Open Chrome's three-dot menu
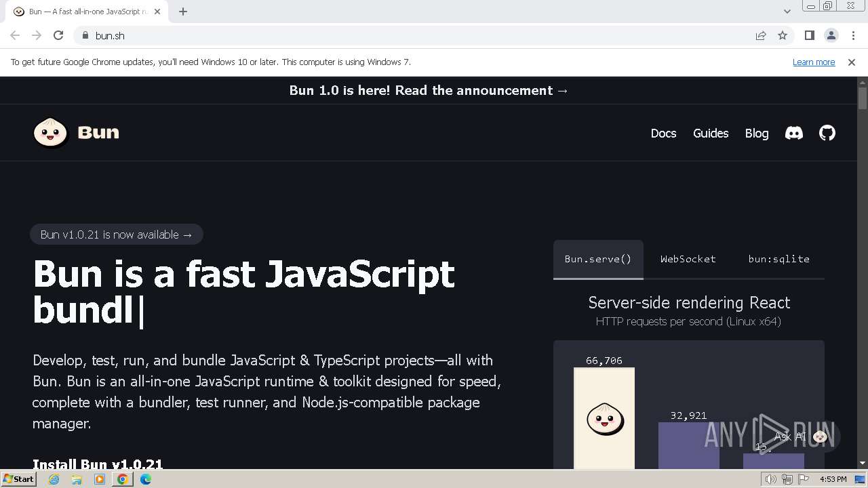 pos(853,35)
